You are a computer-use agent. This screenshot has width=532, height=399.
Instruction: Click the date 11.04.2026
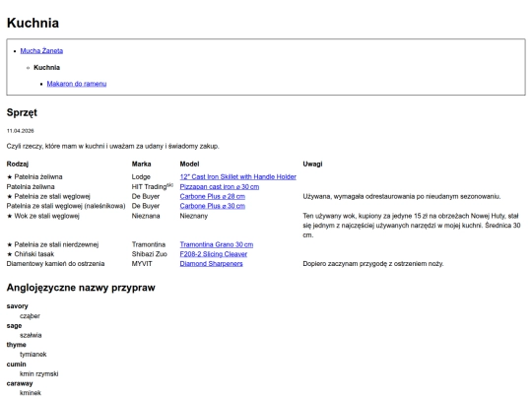pyautogui.click(x=21, y=131)
